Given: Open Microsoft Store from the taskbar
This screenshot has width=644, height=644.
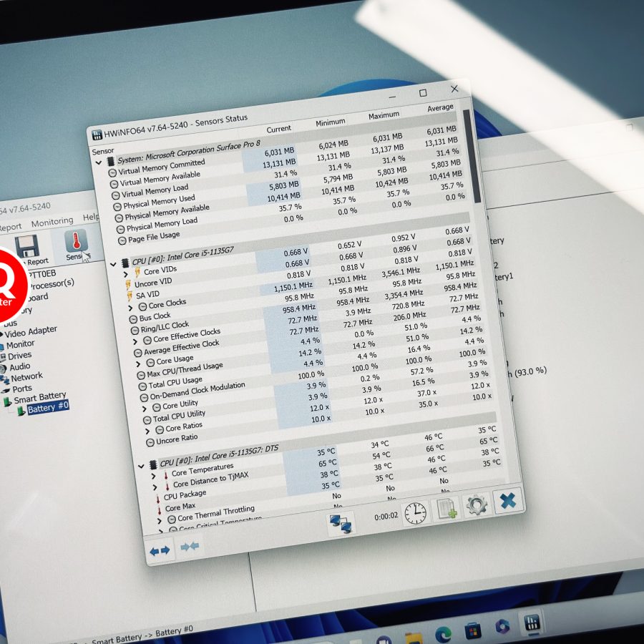Looking at the screenshot, I should click(473, 631).
